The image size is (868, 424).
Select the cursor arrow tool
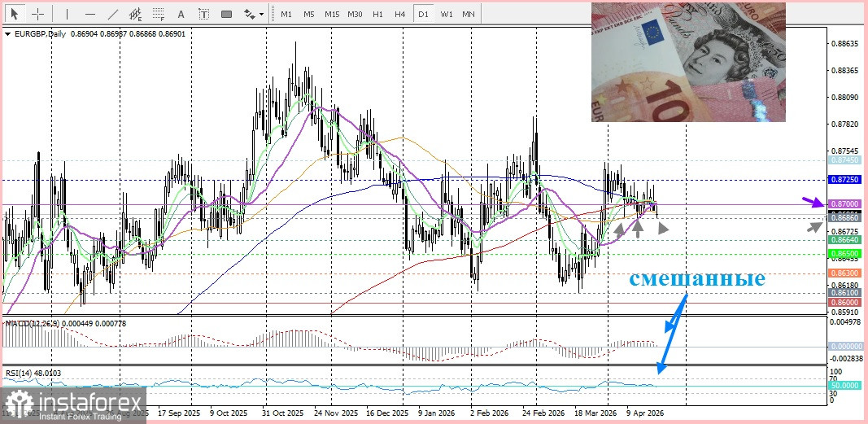pyautogui.click(x=15, y=14)
